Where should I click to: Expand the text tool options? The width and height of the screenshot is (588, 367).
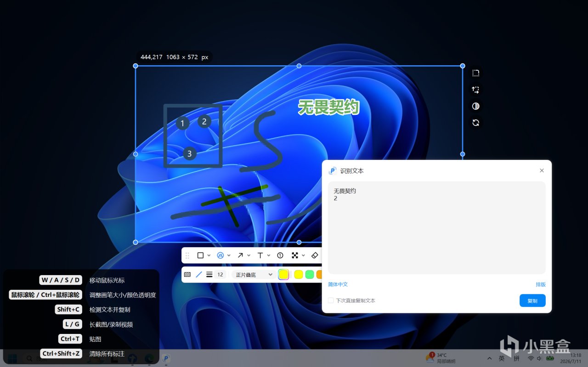[269, 255]
